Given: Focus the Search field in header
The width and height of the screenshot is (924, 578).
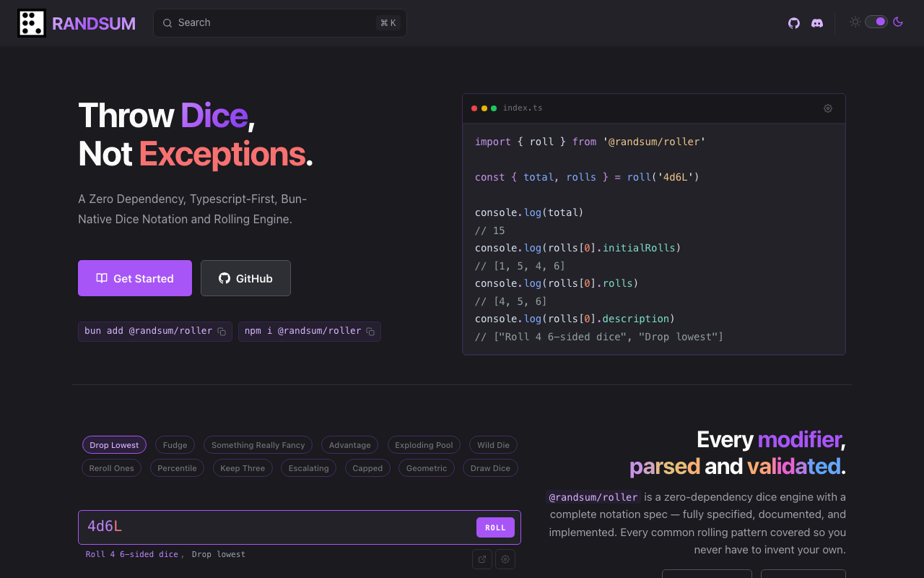Looking at the screenshot, I should 280,23.
